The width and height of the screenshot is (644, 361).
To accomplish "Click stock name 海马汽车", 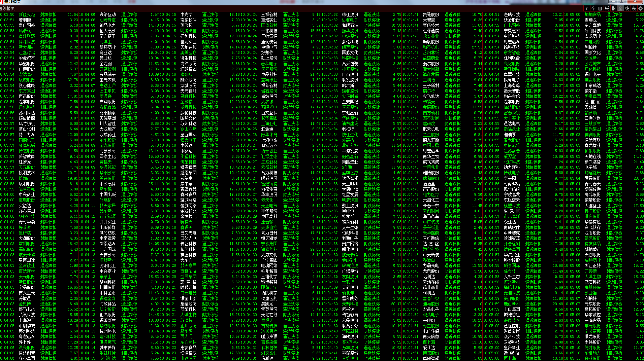I will pos(431,216).
